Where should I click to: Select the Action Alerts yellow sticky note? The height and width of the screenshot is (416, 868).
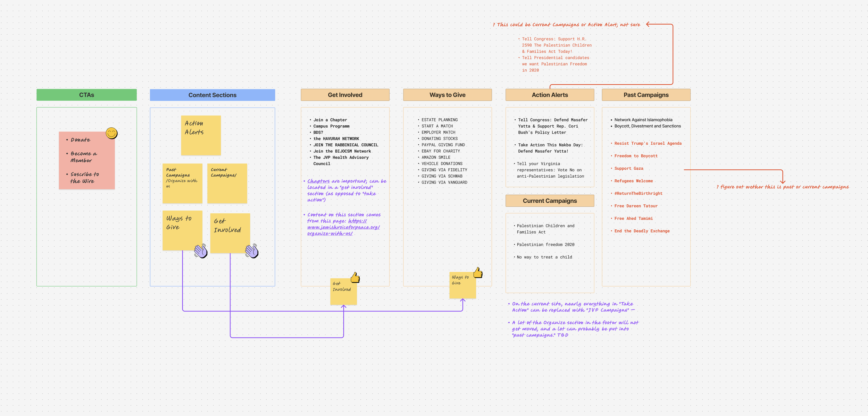pyautogui.click(x=201, y=135)
